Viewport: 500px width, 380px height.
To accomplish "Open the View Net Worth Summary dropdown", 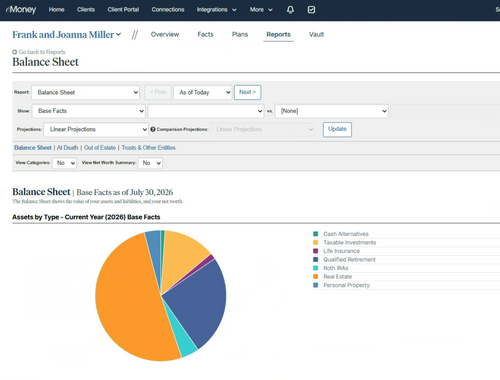I will [150, 163].
